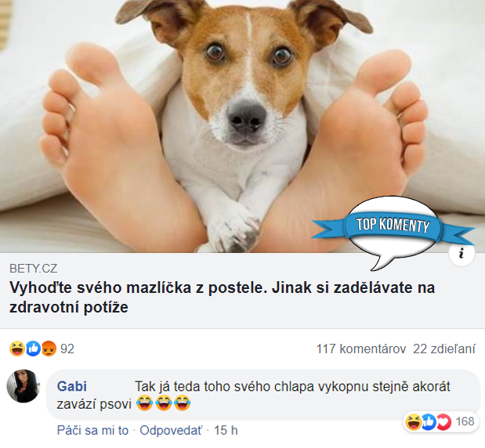Click "Odpovedať" to reply to Gabi
This screenshot has height=448, width=485.
tap(171, 430)
